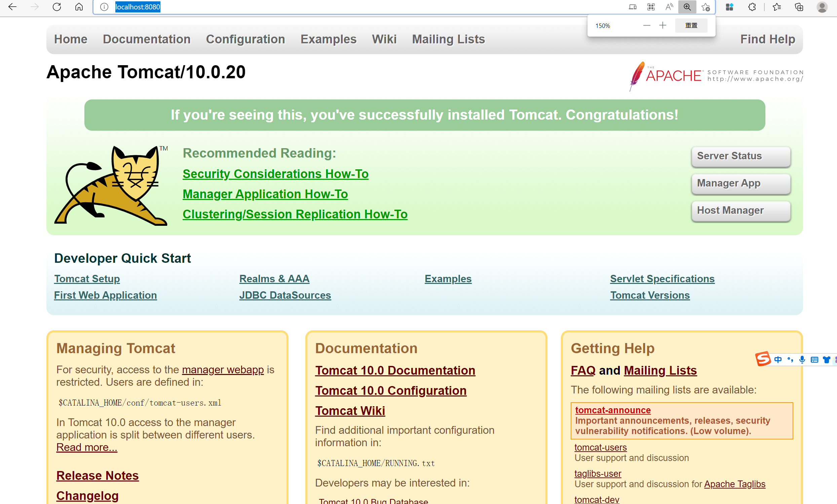Toggle Sogou voice input microphone

click(x=802, y=360)
